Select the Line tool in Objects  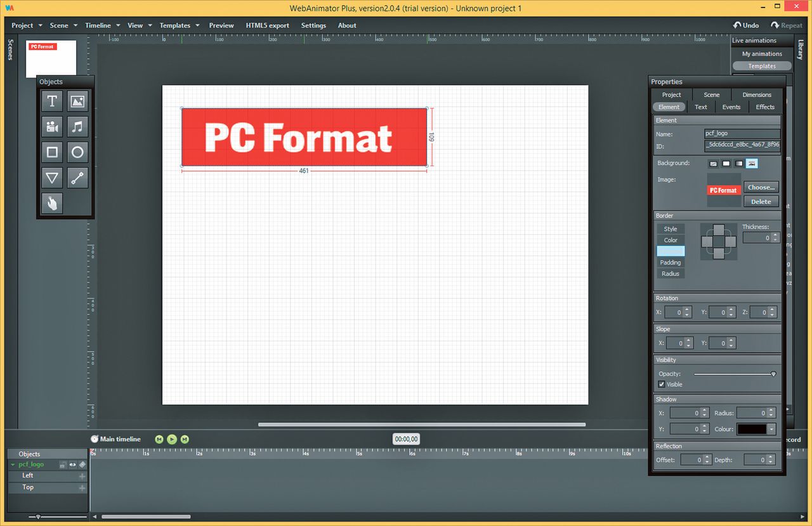coord(77,178)
